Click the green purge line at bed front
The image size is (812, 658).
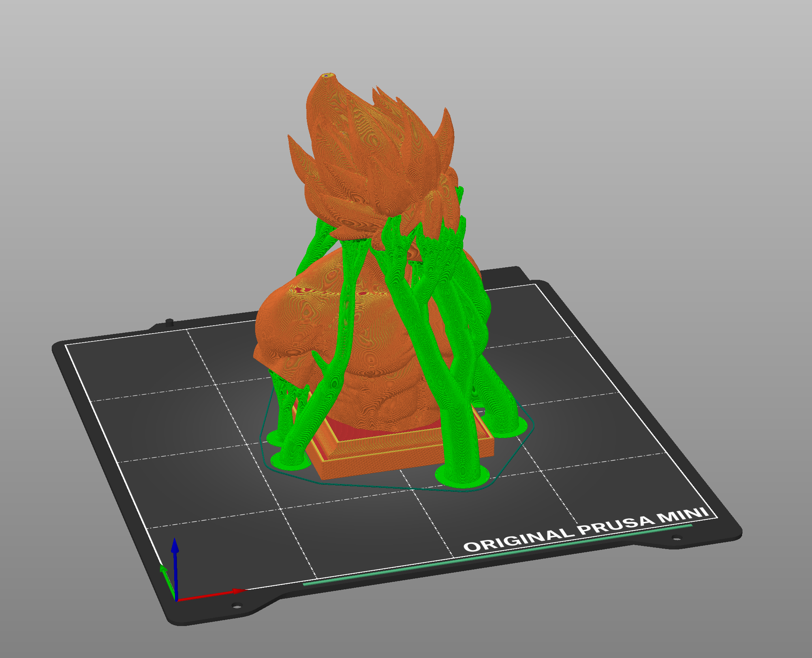click(x=498, y=554)
